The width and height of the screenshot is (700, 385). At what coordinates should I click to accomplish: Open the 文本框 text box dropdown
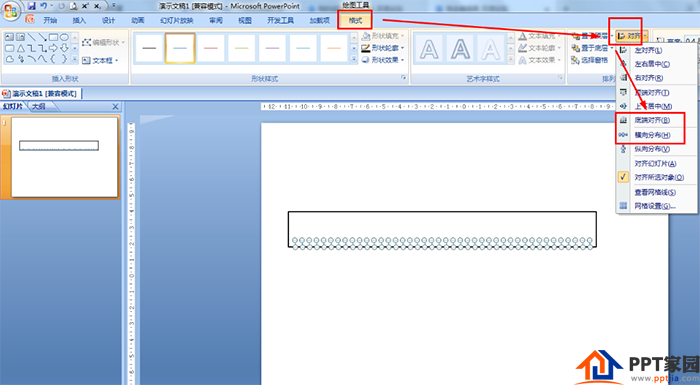point(100,60)
